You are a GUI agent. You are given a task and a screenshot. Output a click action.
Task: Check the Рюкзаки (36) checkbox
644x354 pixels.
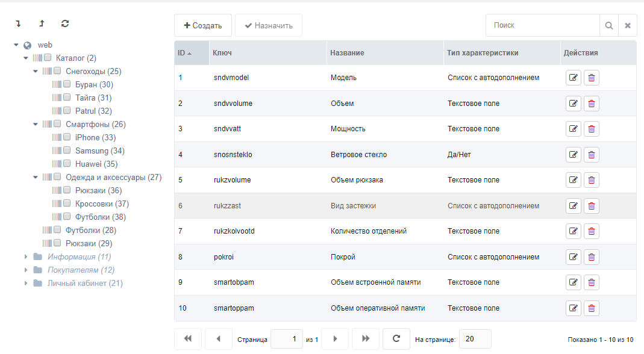[67, 190]
